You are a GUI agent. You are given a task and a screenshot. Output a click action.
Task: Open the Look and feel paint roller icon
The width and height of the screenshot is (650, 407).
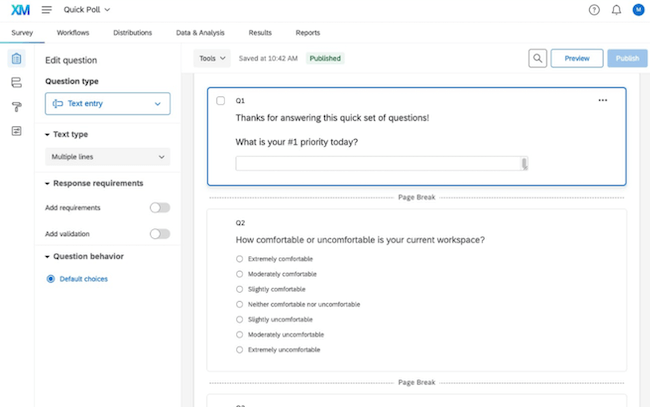(17, 107)
